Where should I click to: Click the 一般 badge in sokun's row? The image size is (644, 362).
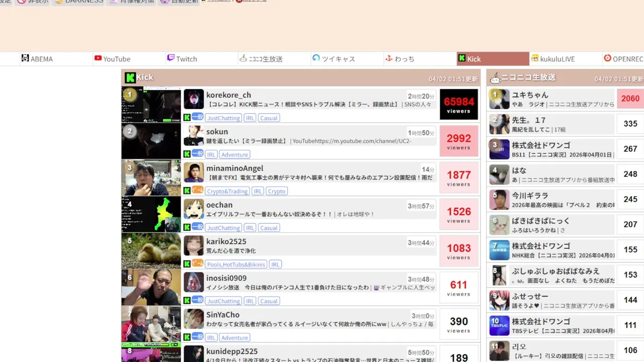coord(197,154)
